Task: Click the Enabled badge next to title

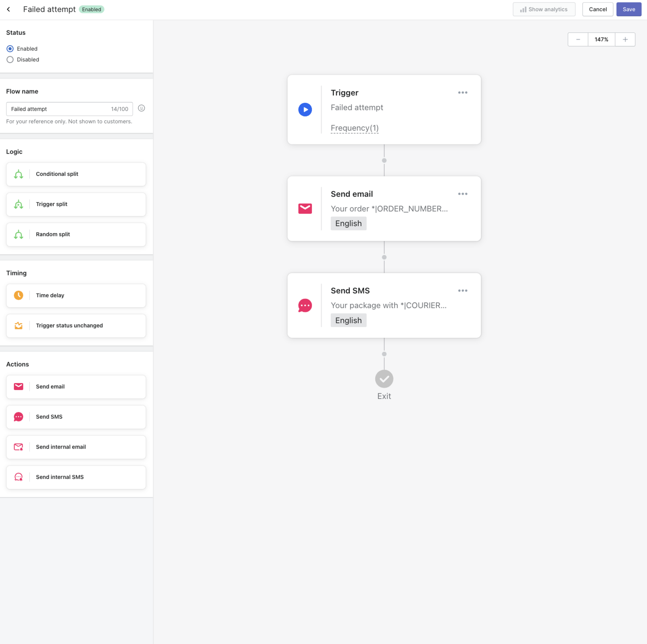Action: [91, 9]
